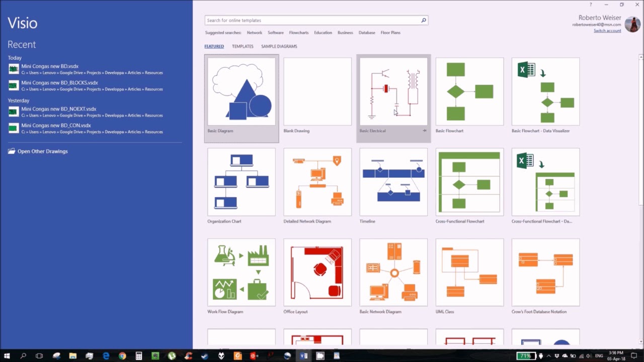The image size is (644, 362).
Task: Click the Roberto Weiser profile picture
Action: tap(632, 24)
